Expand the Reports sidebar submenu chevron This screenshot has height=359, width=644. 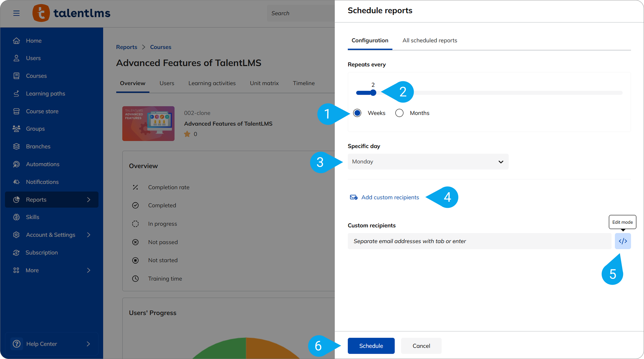pyautogui.click(x=89, y=199)
